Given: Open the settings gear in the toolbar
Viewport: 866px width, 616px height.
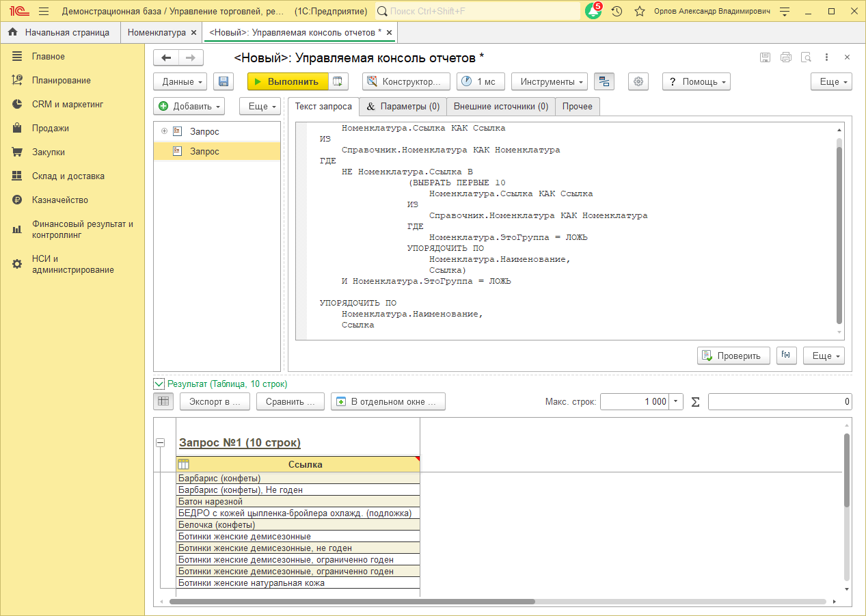Looking at the screenshot, I should (x=638, y=81).
